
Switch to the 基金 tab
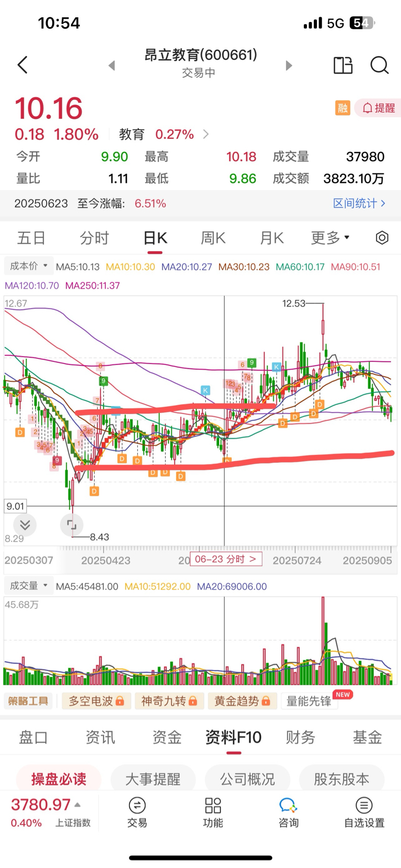point(368,737)
